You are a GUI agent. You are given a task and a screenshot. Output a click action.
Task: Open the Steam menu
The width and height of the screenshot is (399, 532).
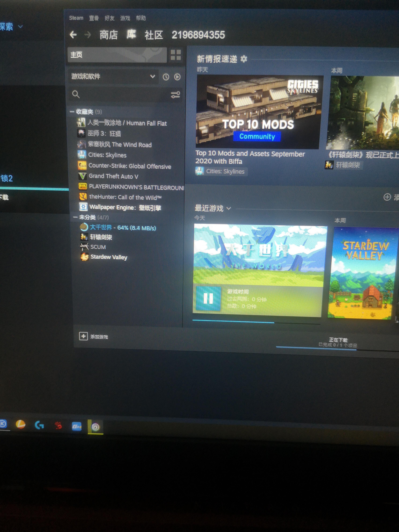point(76,18)
